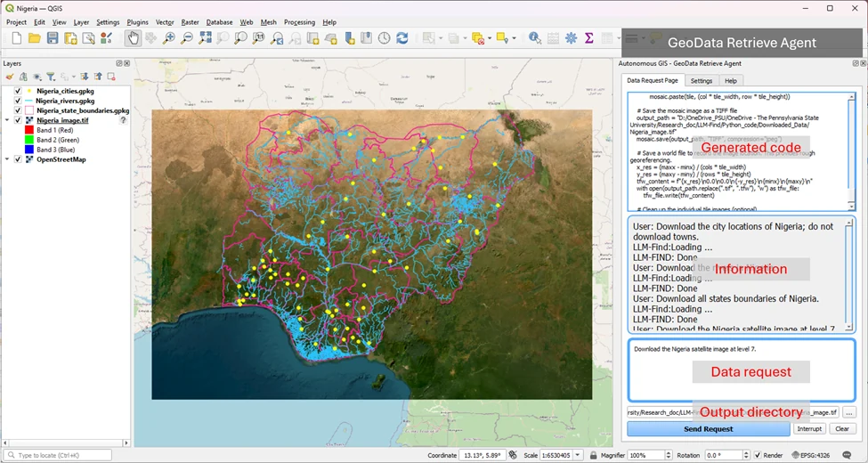Image resolution: width=868 pixels, height=463 pixels.
Task: Click the Send Request button
Action: (x=709, y=428)
